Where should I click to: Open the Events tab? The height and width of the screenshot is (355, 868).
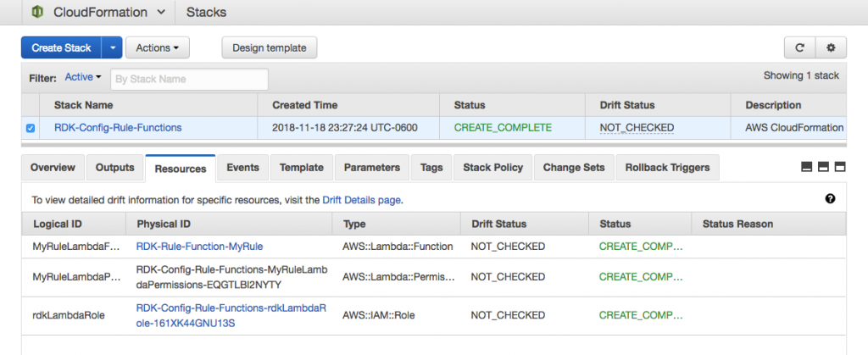(x=242, y=168)
